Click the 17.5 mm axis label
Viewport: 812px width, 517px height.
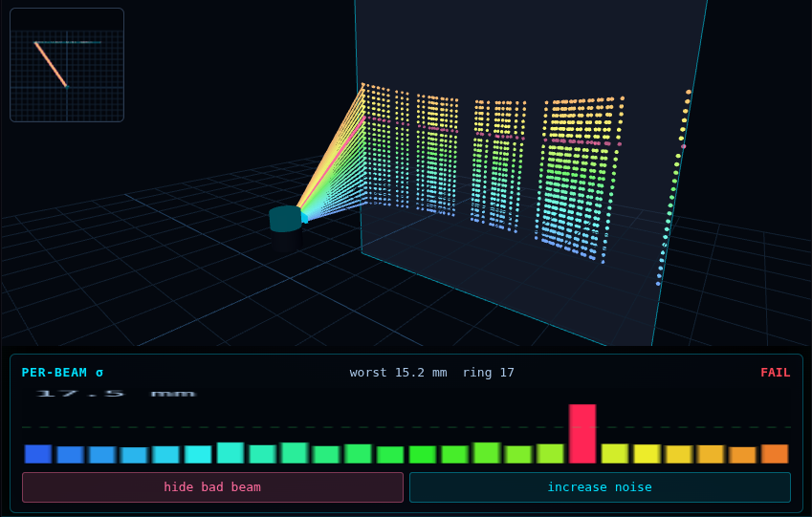(x=116, y=394)
